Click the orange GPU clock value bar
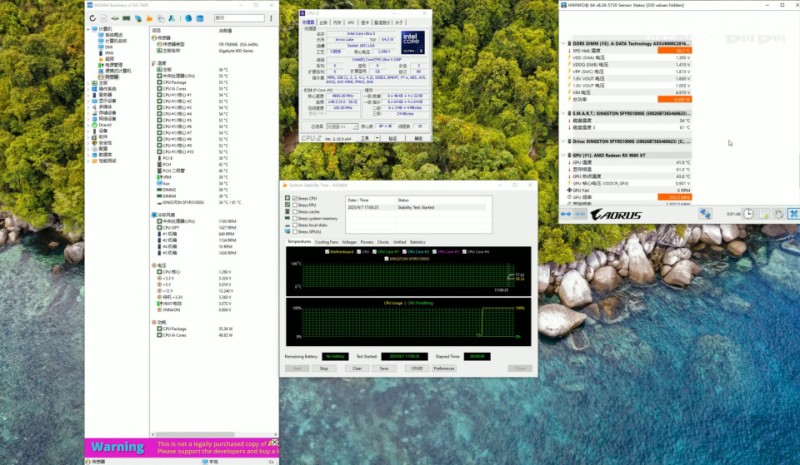 click(x=674, y=197)
